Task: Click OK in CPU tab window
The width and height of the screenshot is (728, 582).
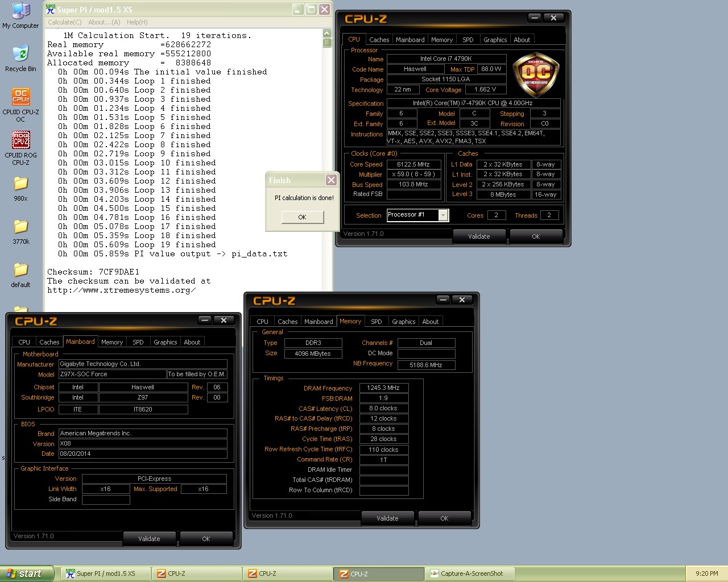Action: pyautogui.click(x=536, y=236)
